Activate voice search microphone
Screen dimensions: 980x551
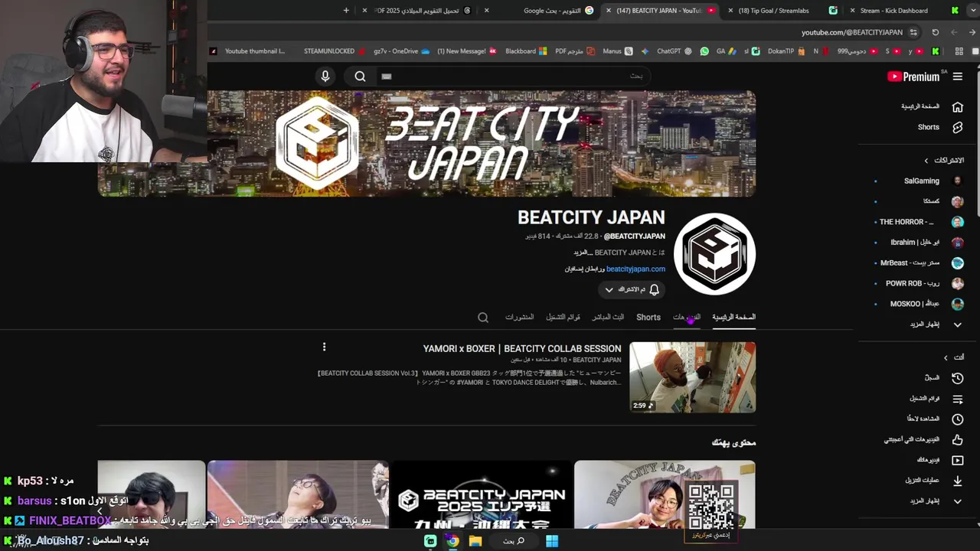tap(325, 76)
